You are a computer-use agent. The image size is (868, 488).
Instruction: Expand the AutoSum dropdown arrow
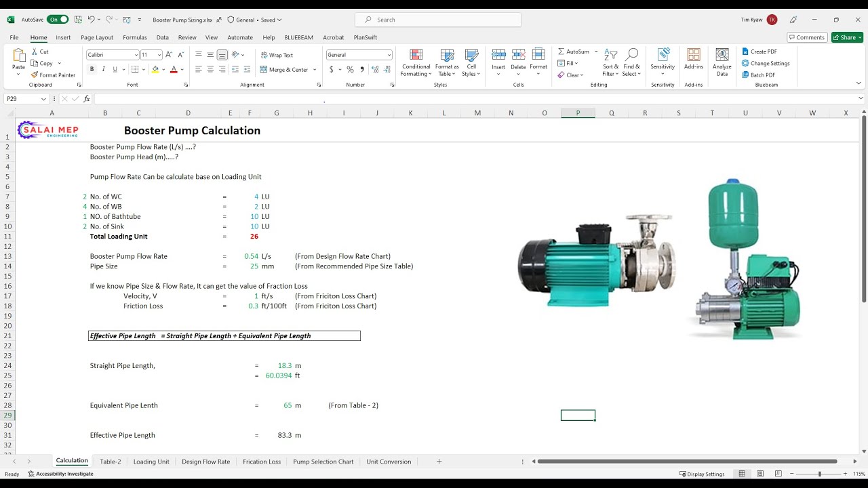tap(596, 52)
